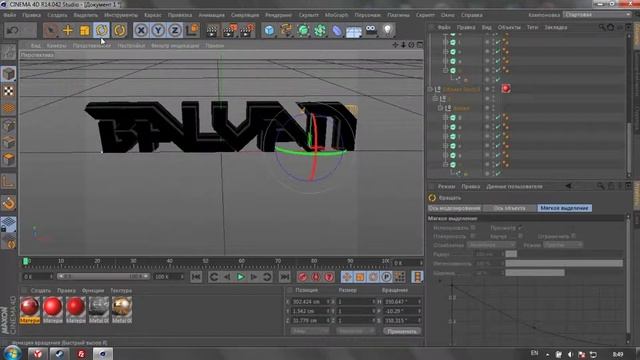The width and height of the screenshot is (640, 360).
Task: Toggle the Y axis lock
Action: click(x=158, y=30)
